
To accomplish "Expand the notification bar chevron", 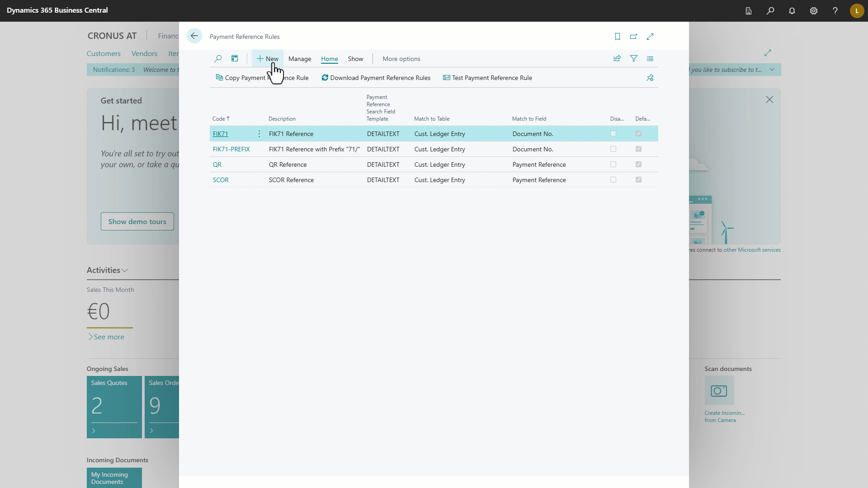I will (x=772, y=70).
